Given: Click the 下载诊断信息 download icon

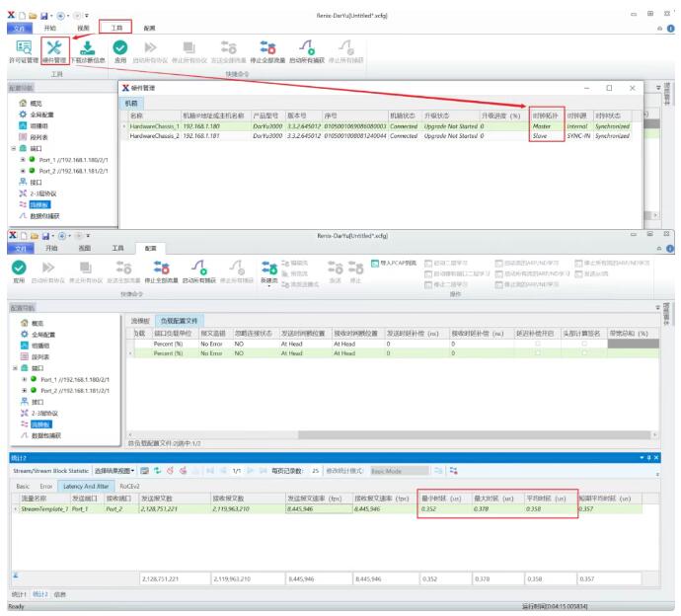Looking at the screenshot, I should (x=87, y=49).
